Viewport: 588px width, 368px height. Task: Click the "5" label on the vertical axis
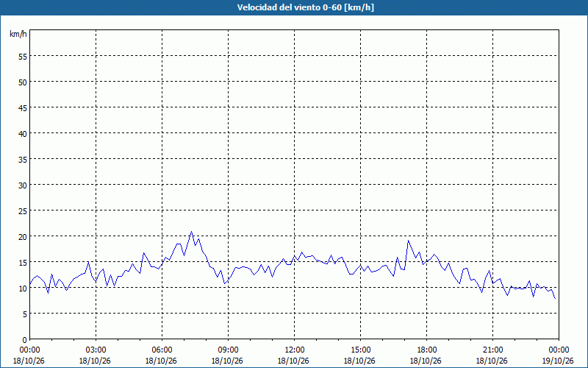coord(25,314)
